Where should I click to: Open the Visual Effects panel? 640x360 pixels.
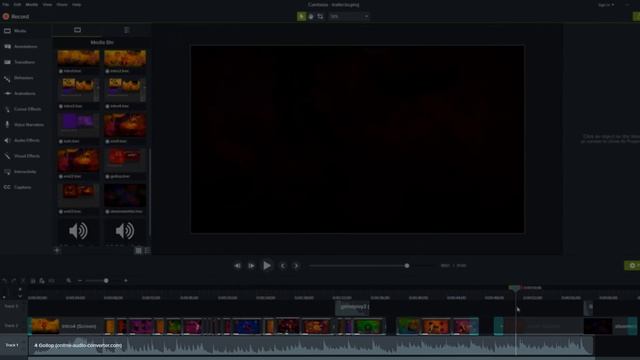coord(22,156)
